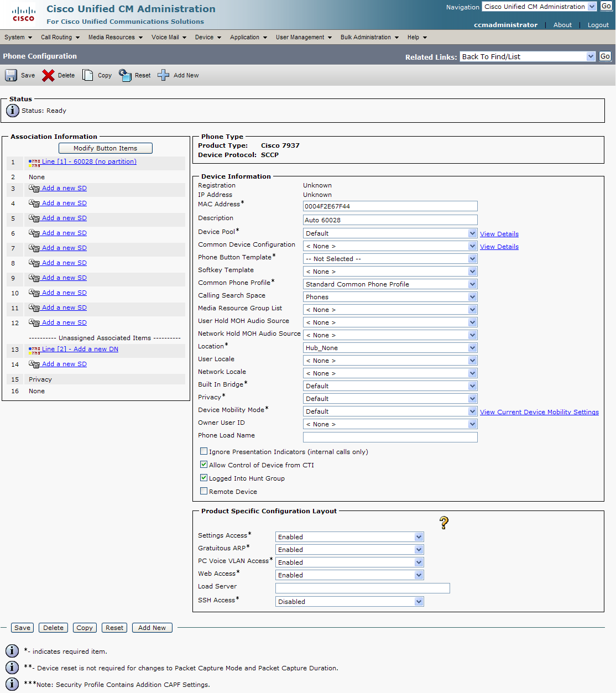Image resolution: width=616 pixels, height=693 pixels.
Task: Open View Current Device Mobility Settings link
Action: click(x=539, y=412)
